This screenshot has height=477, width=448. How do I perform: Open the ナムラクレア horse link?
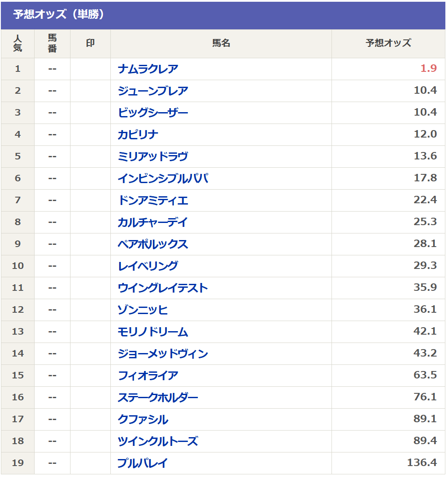(148, 69)
